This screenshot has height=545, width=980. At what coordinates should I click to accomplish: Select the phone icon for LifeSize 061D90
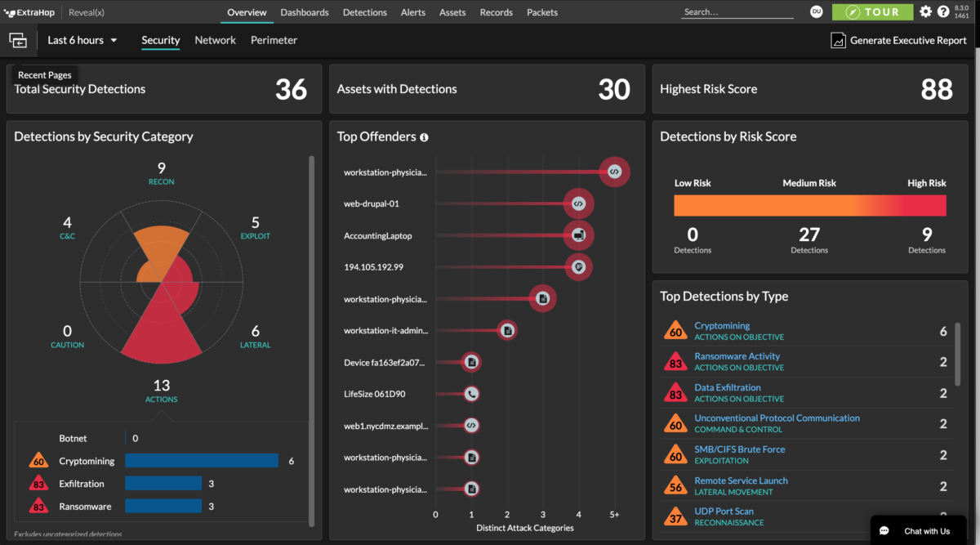coord(471,393)
